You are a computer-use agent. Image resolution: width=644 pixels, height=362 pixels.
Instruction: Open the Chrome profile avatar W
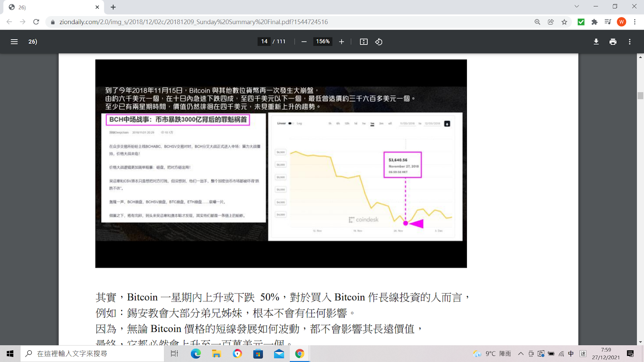pyautogui.click(x=621, y=22)
